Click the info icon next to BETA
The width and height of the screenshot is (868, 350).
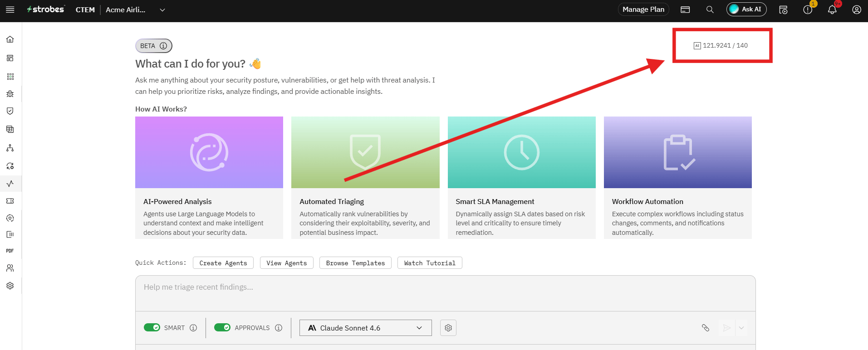pyautogui.click(x=163, y=46)
